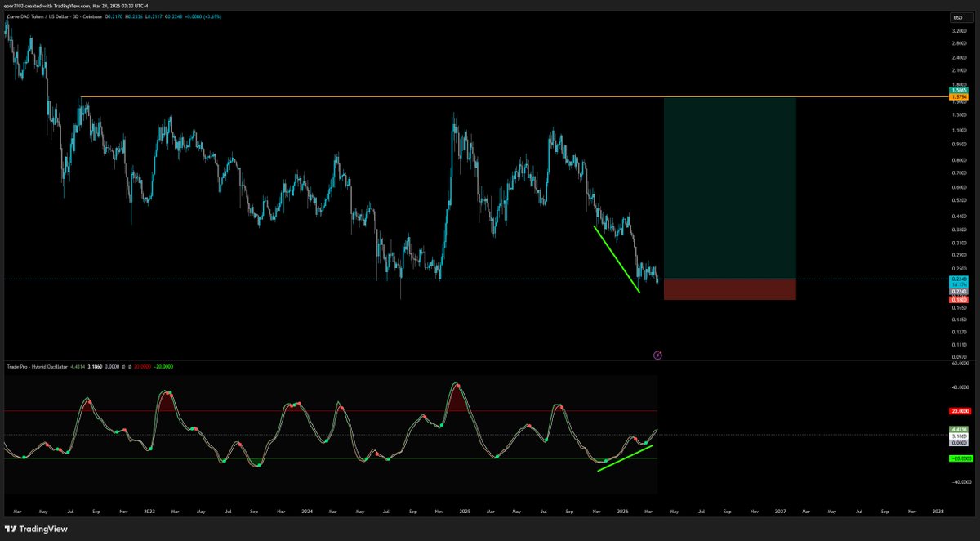
Task: Click the green 1.5865 target price label
Action: point(959,90)
